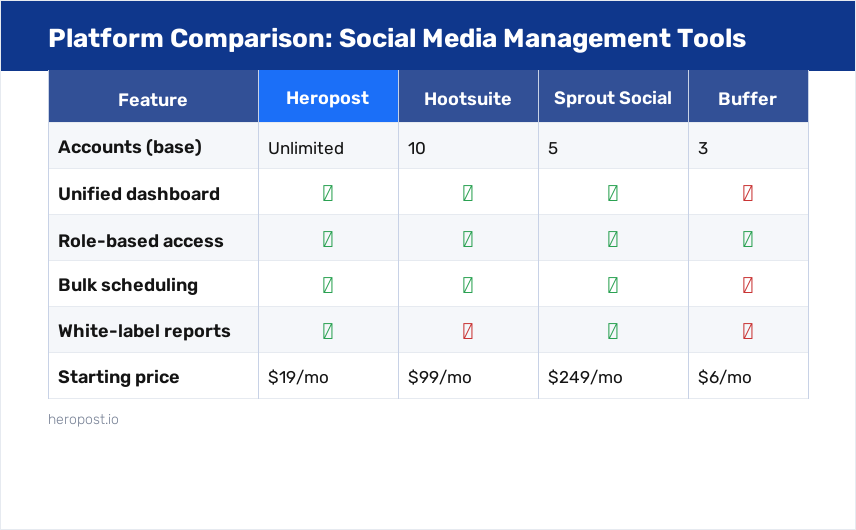Click the Role-based access row label
856x530 pixels.
[141, 241]
